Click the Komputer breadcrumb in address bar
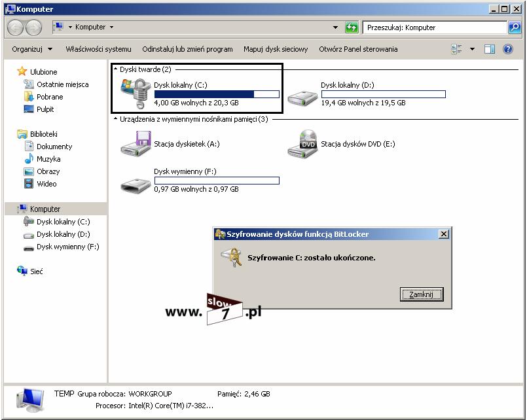The height and width of the screenshot is (420, 527). [x=90, y=27]
